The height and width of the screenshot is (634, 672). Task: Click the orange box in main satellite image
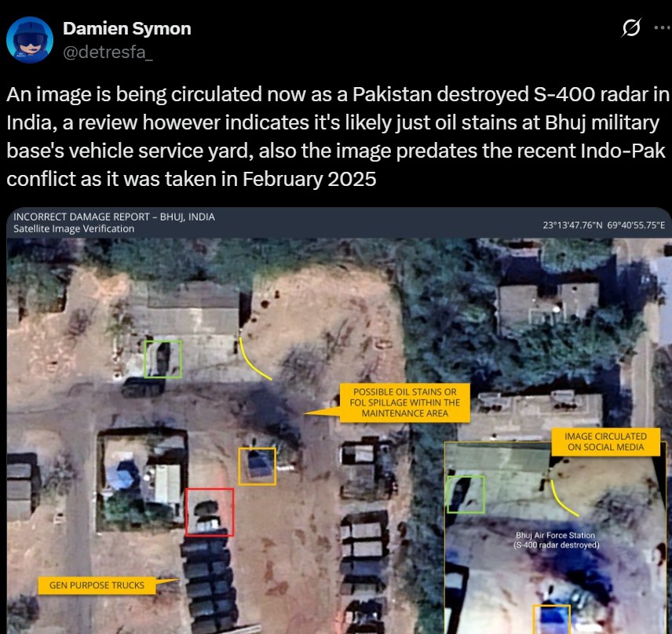tap(257, 466)
